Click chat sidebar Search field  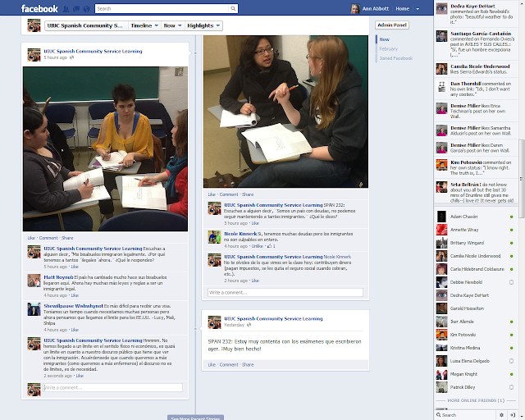tap(465, 415)
